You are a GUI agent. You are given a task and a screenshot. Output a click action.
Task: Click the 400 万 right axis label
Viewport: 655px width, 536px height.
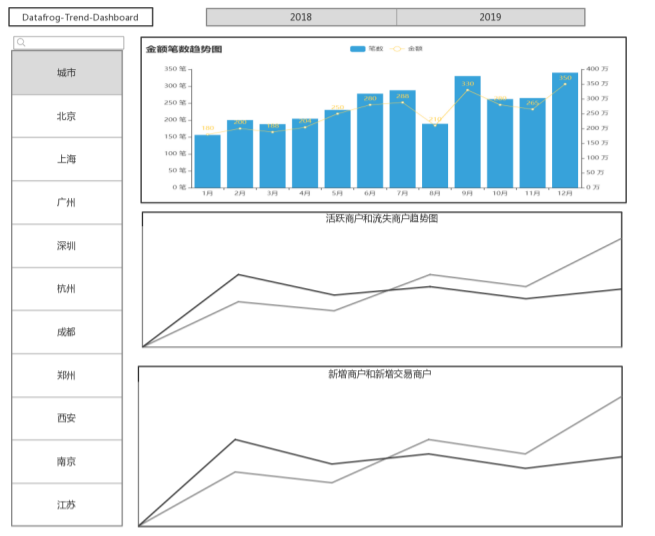[597, 69]
